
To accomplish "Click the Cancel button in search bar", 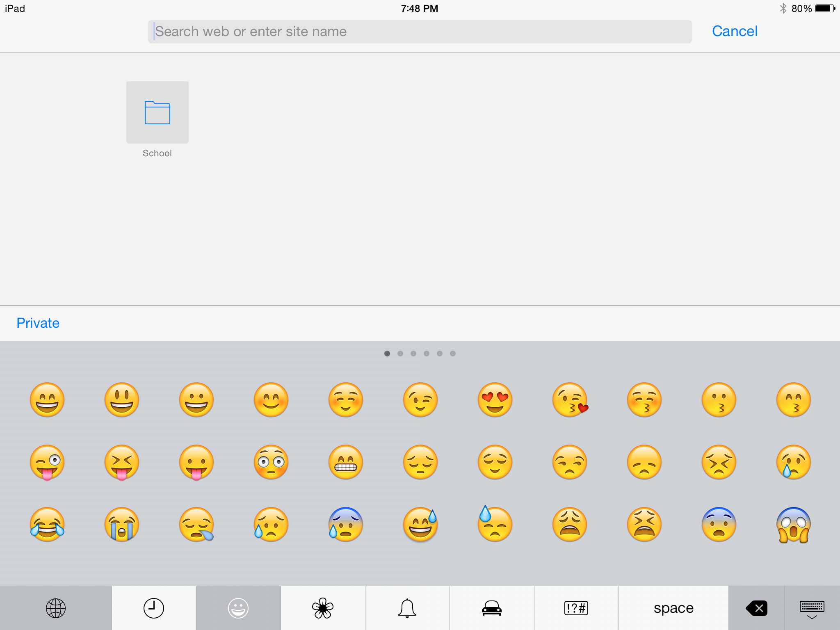I will (735, 31).
